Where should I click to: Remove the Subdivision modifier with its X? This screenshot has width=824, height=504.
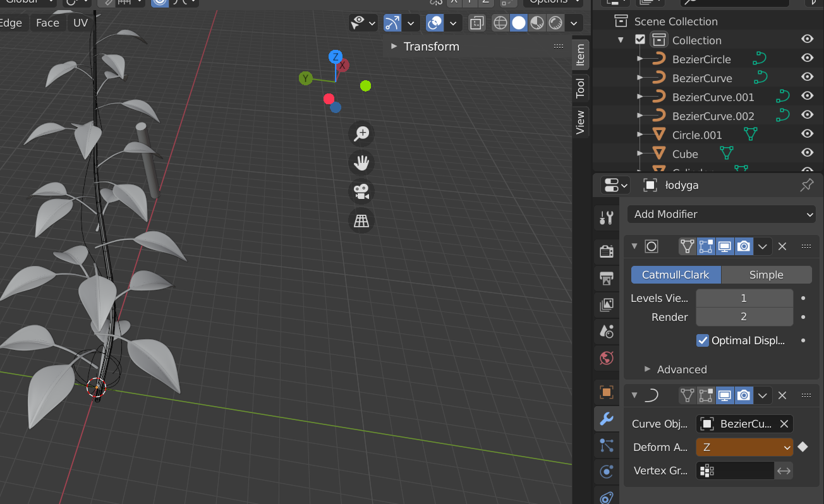click(x=782, y=246)
